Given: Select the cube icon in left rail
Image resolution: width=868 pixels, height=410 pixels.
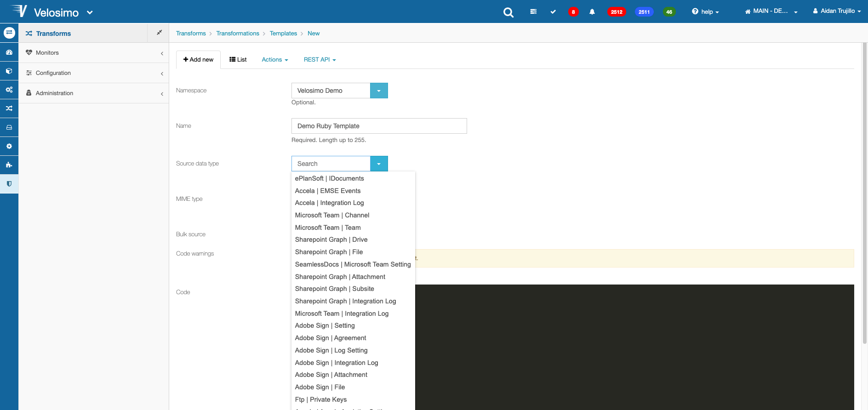Looking at the screenshot, I should click(x=9, y=71).
